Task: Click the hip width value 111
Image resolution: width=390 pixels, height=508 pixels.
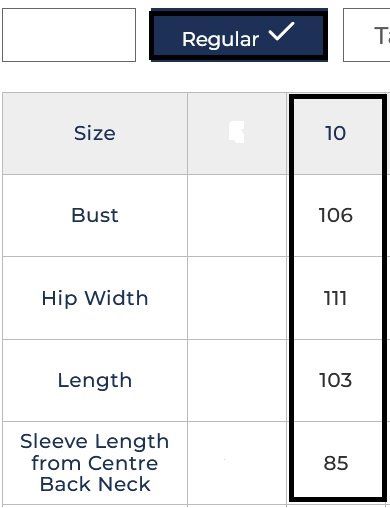Action: [x=336, y=298]
